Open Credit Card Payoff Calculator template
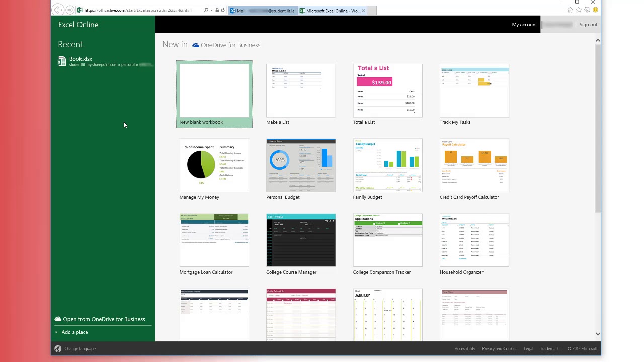The image size is (644, 362). click(474, 169)
